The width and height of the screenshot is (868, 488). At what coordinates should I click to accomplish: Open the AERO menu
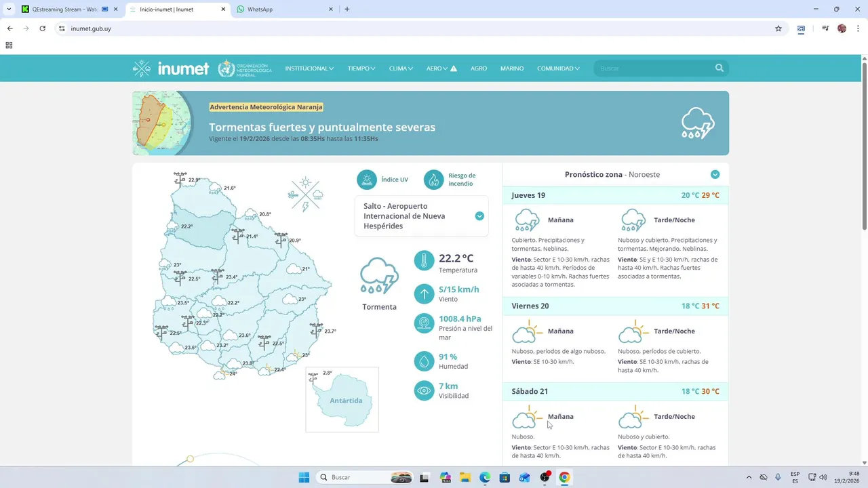(x=437, y=68)
